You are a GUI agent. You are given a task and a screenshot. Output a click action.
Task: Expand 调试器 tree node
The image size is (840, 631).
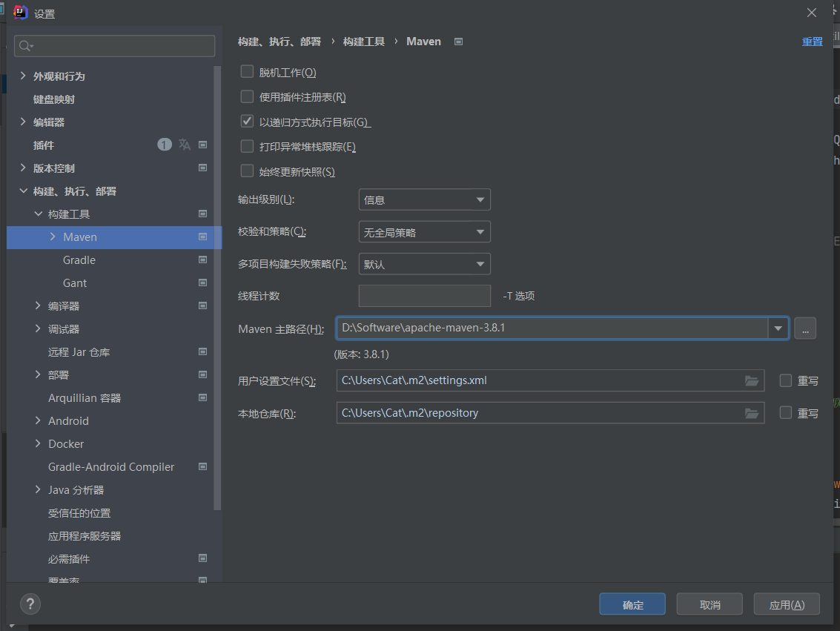(38, 329)
